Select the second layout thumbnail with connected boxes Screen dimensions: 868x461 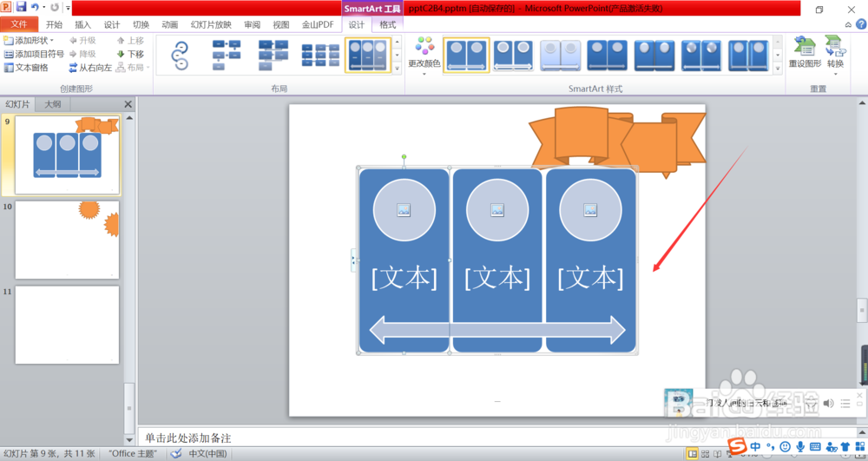[227, 56]
